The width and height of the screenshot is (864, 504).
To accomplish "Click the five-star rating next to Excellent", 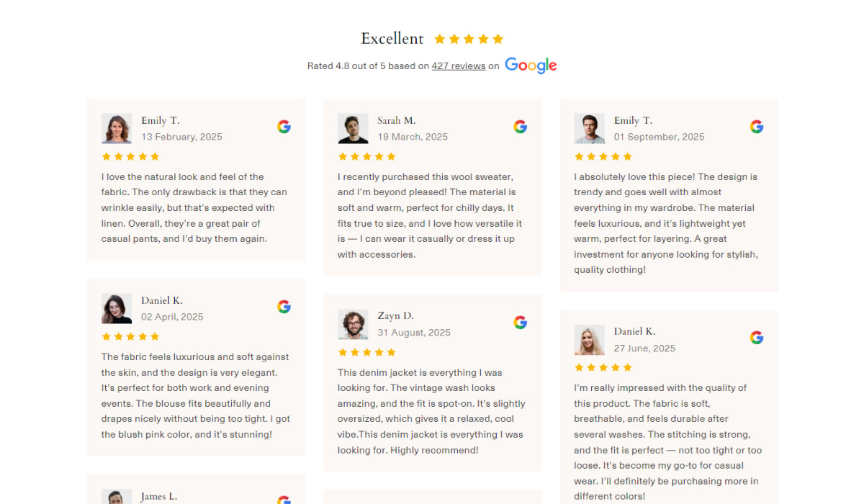I will pyautogui.click(x=468, y=38).
